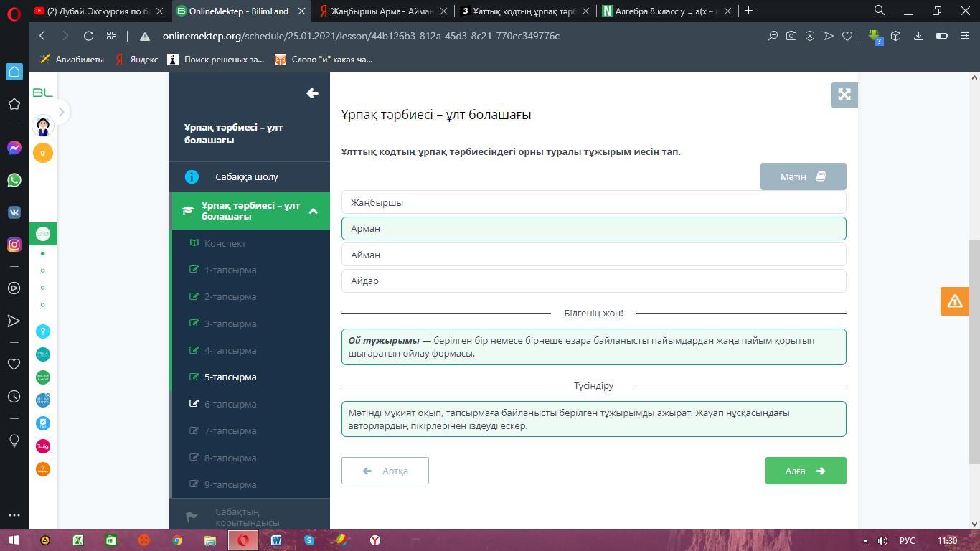Select the answer Арман
Viewport: 980px width, 551px height.
point(594,228)
